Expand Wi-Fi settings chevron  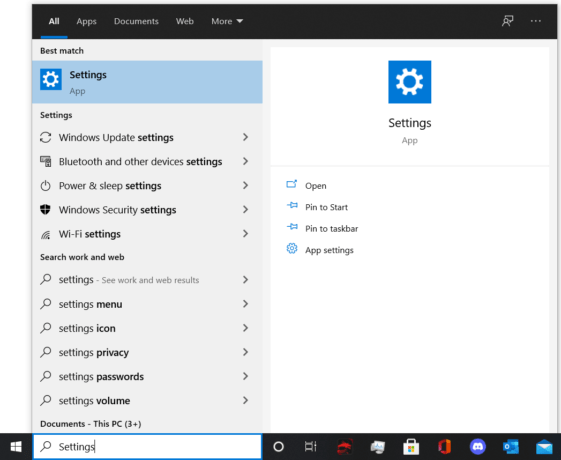(245, 234)
